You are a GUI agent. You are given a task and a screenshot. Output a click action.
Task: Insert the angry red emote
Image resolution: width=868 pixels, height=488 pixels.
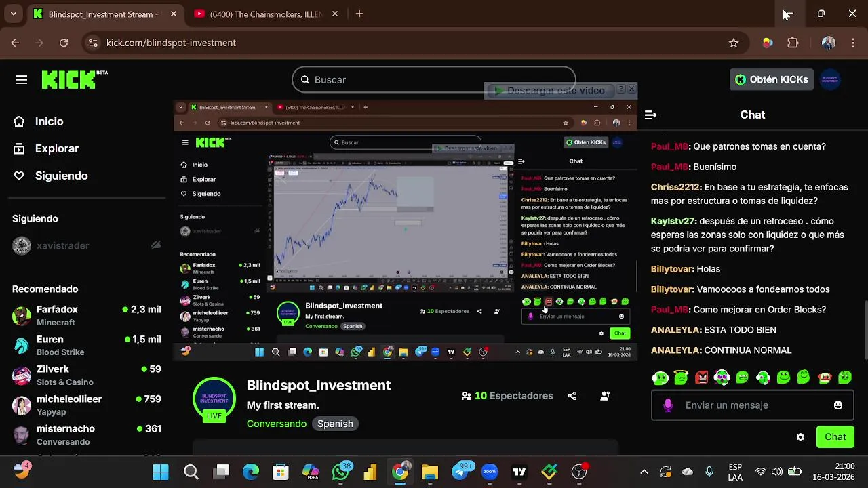(701, 378)
